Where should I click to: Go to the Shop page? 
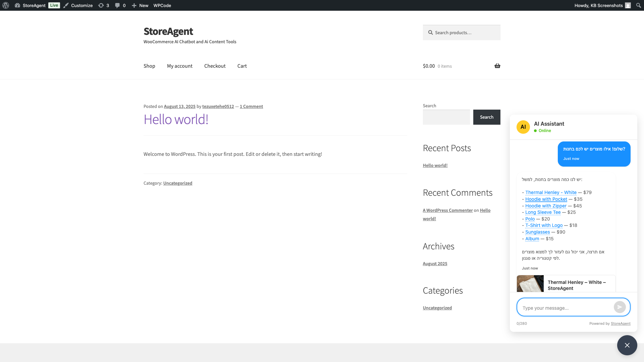(x=149, y=66)
